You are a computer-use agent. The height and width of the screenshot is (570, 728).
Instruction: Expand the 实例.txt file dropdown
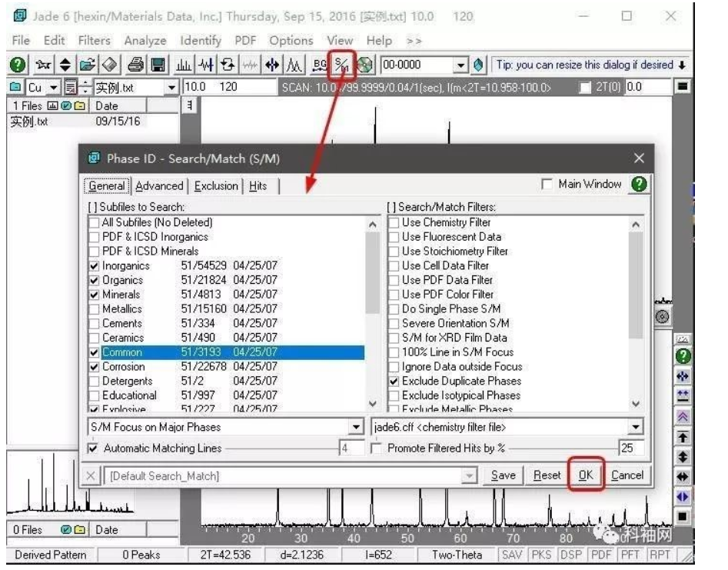pos(171,88)
